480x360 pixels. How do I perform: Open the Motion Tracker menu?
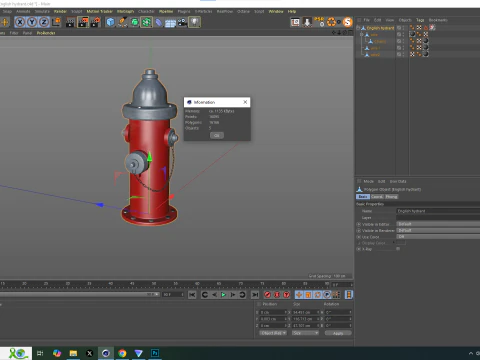100,11
